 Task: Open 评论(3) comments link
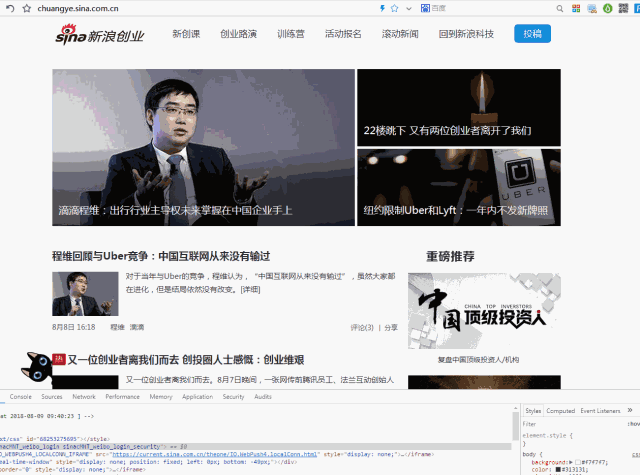(x=362, y=327)
